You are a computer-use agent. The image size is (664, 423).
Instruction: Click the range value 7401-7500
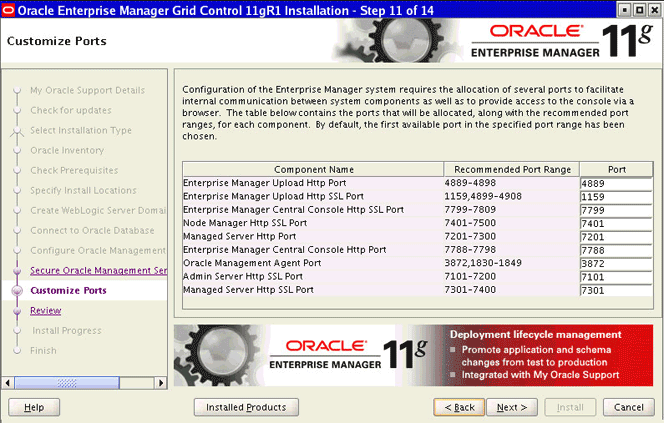point(470,223)
